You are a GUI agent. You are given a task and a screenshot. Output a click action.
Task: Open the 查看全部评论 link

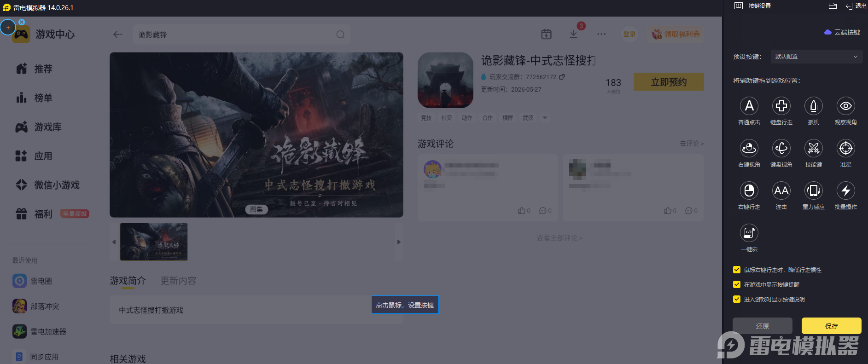click(559, 238)
